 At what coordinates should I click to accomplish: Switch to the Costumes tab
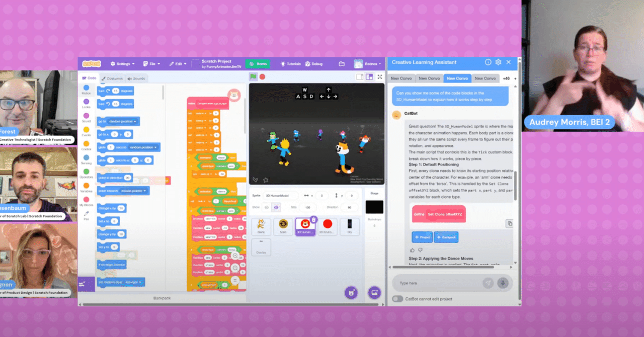(x=112, y=78)
